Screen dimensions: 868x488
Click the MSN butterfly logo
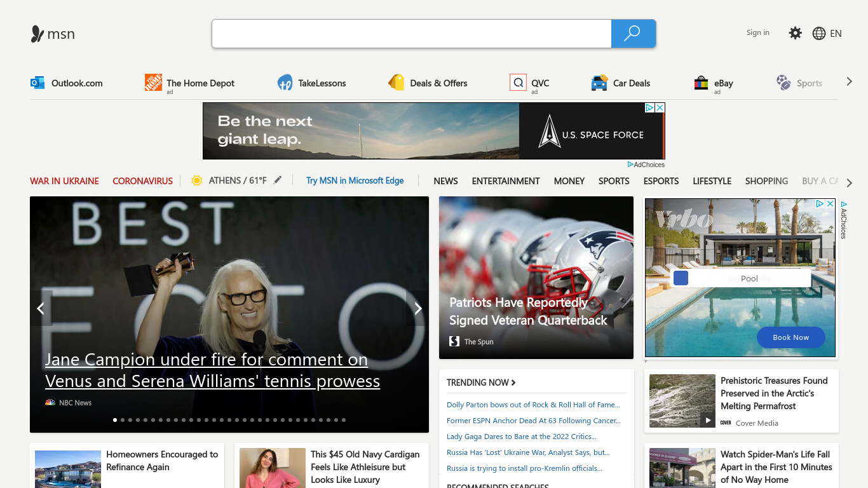click(37, 34)
